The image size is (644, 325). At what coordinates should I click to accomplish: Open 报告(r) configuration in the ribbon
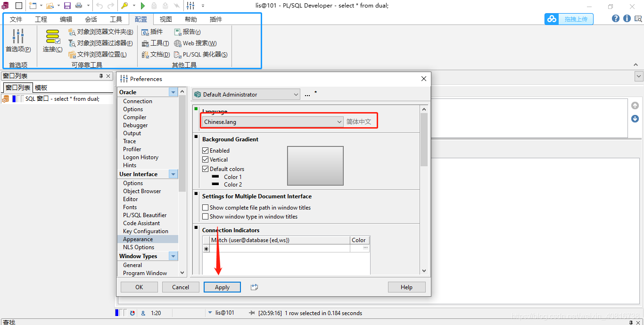187,32
